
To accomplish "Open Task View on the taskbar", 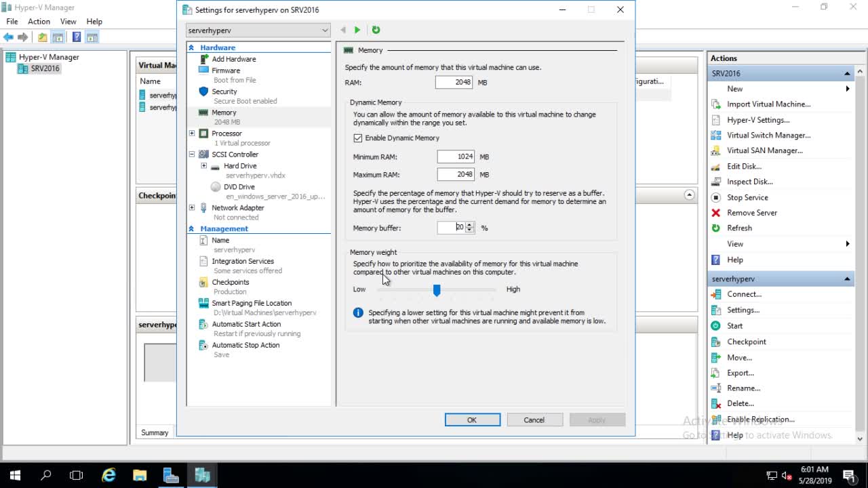I will 77,475.
